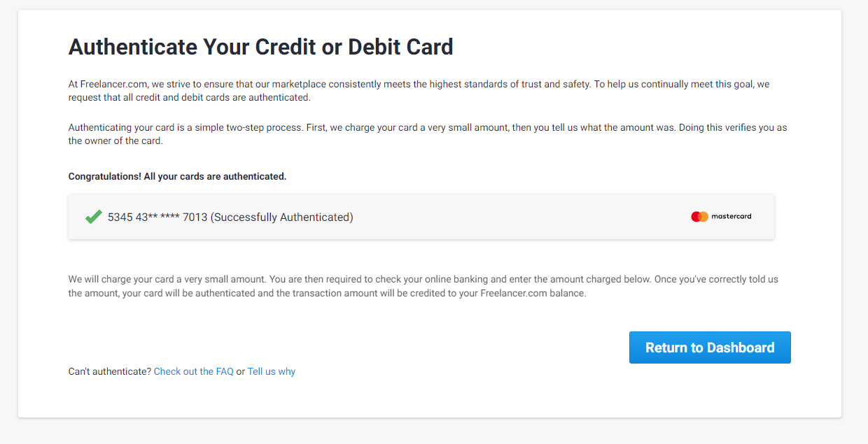Viewport: 868px width, 444px height.
Task: Click the grey page background below the panel
Action: (434, 432)
